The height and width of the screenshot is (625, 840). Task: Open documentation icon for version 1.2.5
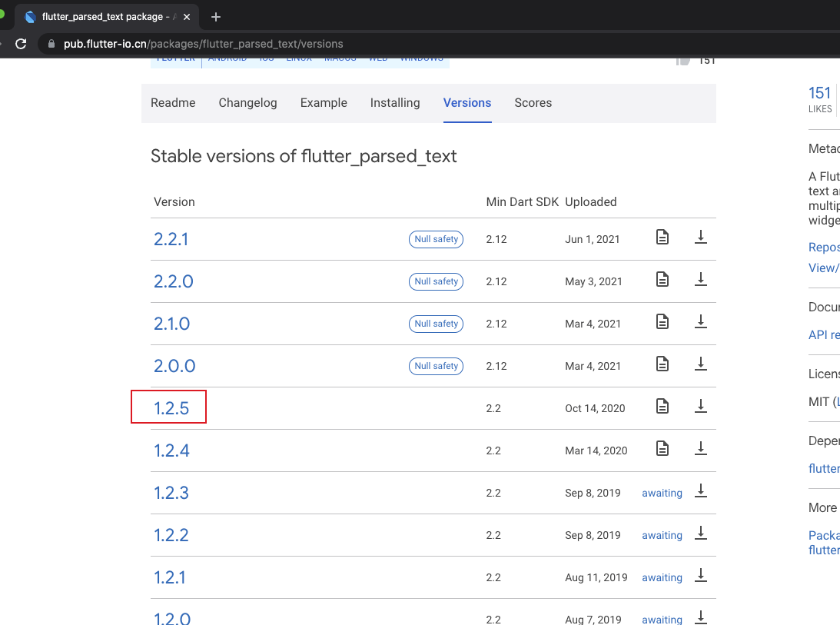point(662,407)
